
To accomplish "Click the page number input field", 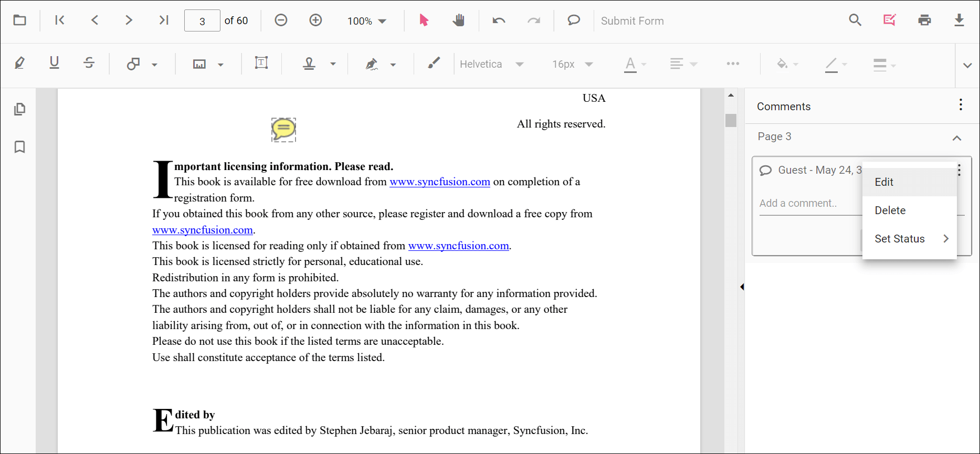I will (x=202, y=21).
